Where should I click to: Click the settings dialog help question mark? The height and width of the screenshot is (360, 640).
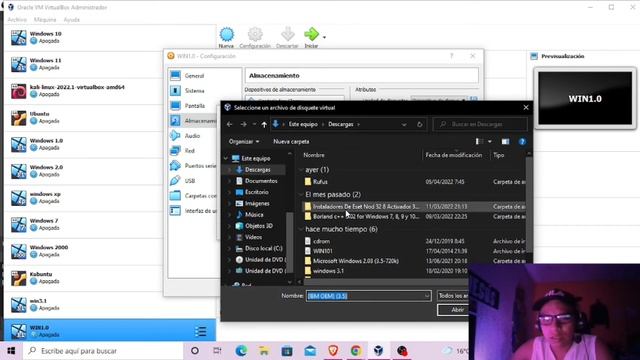(451, 56)
